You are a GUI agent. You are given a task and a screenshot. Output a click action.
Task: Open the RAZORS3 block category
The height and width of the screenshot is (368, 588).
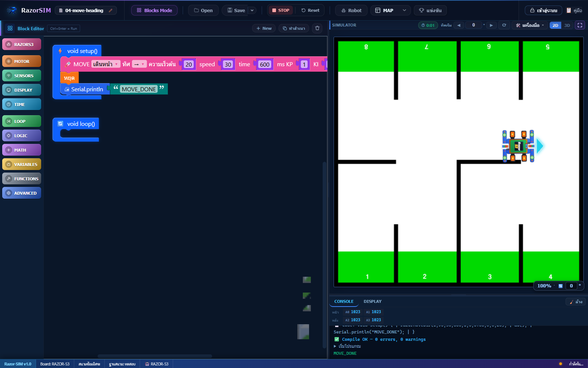[22, 45]
